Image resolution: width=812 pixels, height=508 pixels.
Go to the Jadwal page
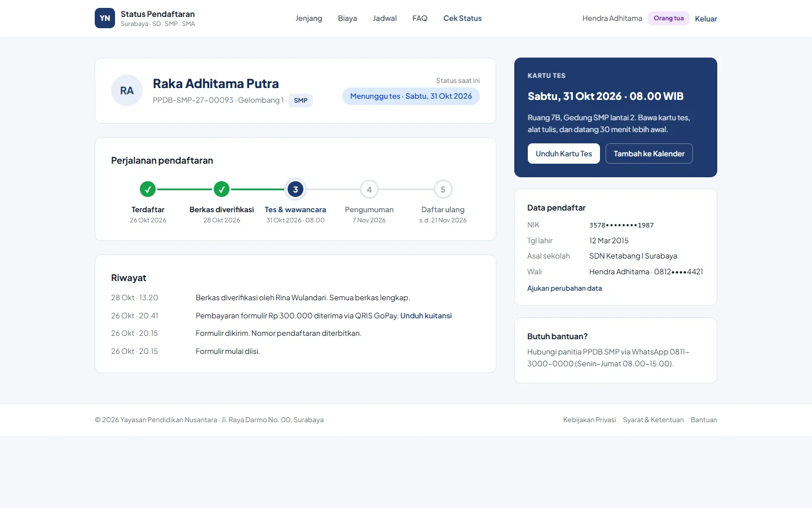click(x=385, y=19)
